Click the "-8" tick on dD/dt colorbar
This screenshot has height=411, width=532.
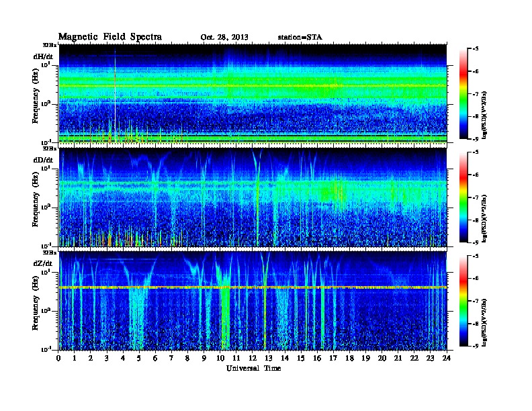point(476,220)
